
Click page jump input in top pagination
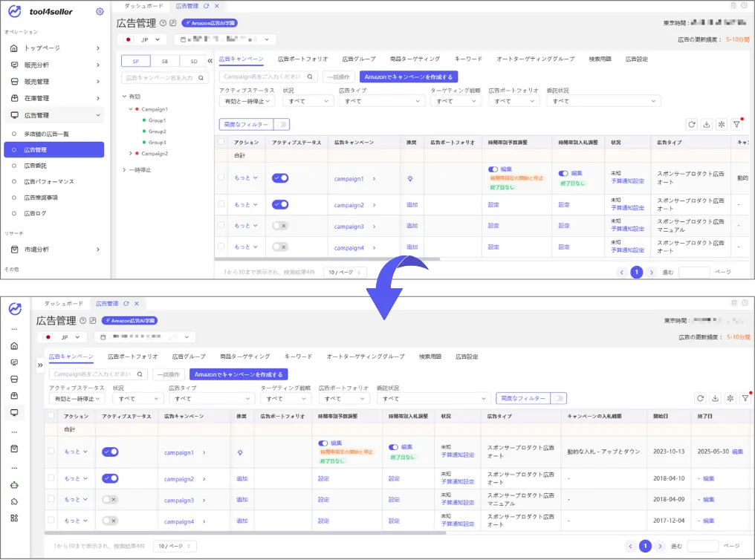[x=694, y=273]
